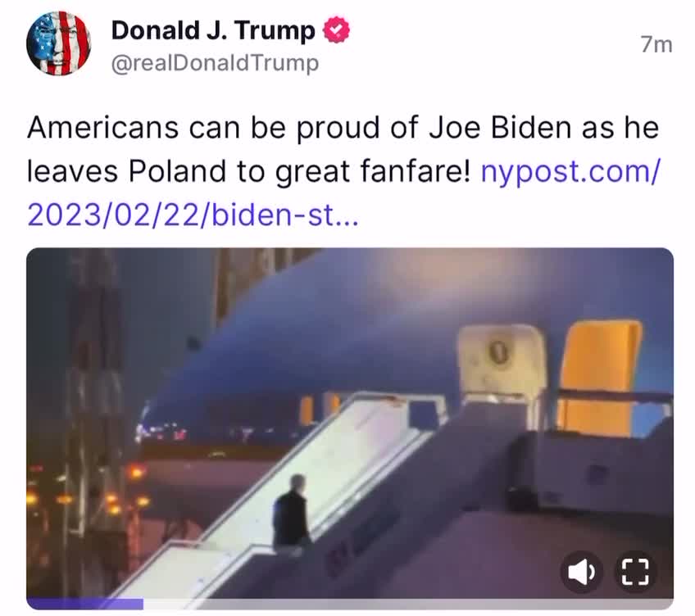This screenshot has height=616, width=695.
Task: Open the post via the 7m timestamp
Action: point(656,45)
